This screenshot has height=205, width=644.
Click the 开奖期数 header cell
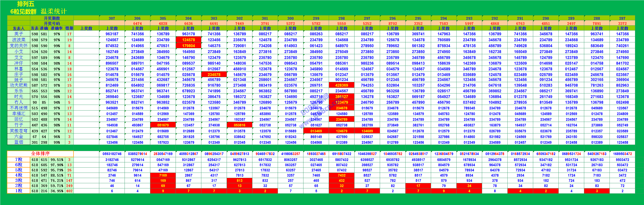52,18
